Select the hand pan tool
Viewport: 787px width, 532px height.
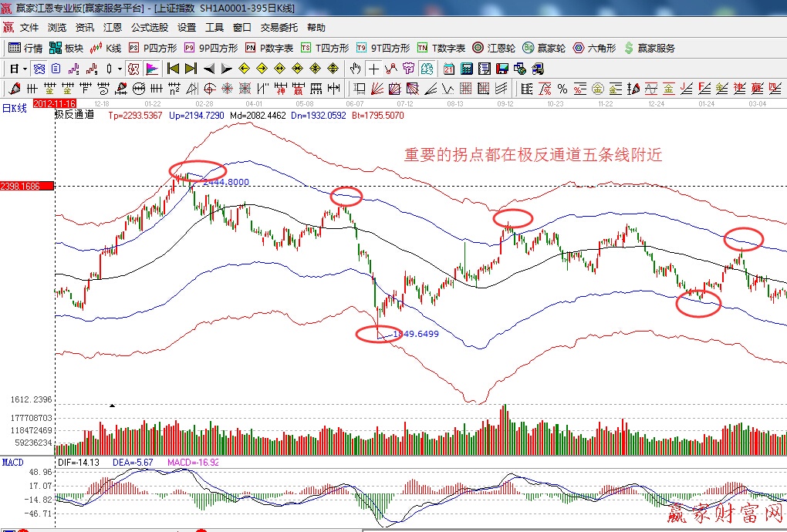tap(356, 69)
